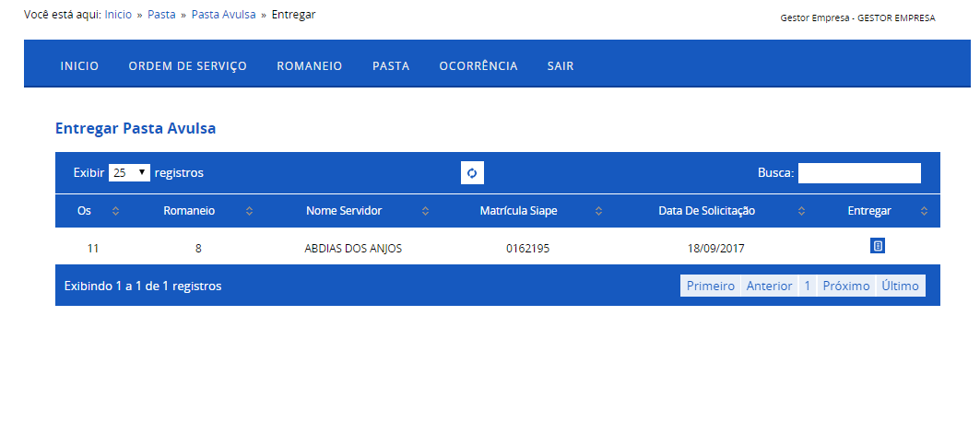Open the Exibir registros count dropdown
Image resolution: width=980 pixels, height=421 pixels.
(129, 173)
